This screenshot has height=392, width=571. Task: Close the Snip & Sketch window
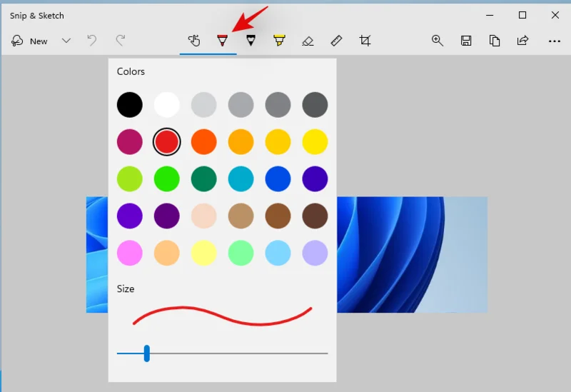[x=555, y=15]
